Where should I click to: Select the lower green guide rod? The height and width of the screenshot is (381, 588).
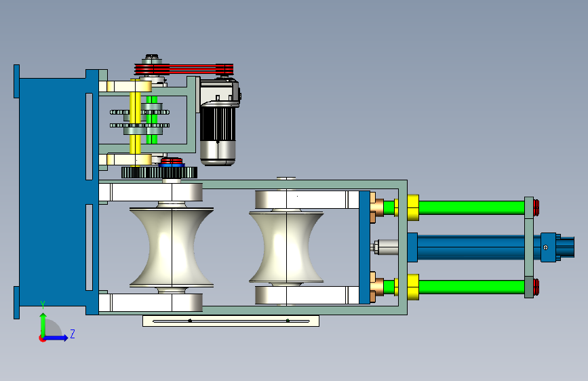[x=471, y=287]
